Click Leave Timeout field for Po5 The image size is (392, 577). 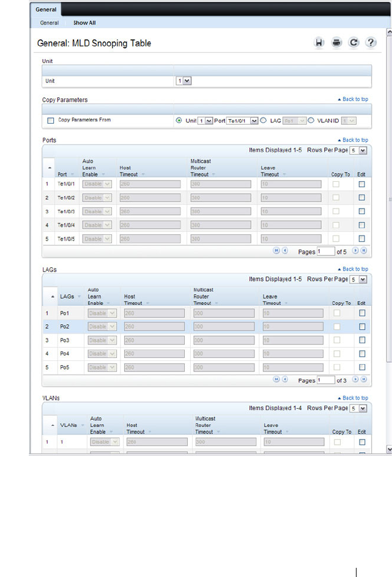pos(293,367)
